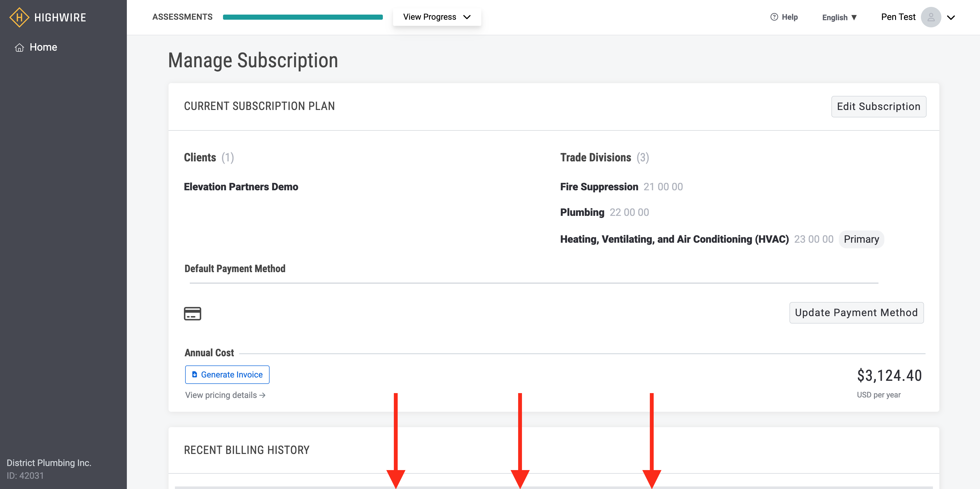Click the Update Payment Method button
980x489 pixels.
coord(856,313)
